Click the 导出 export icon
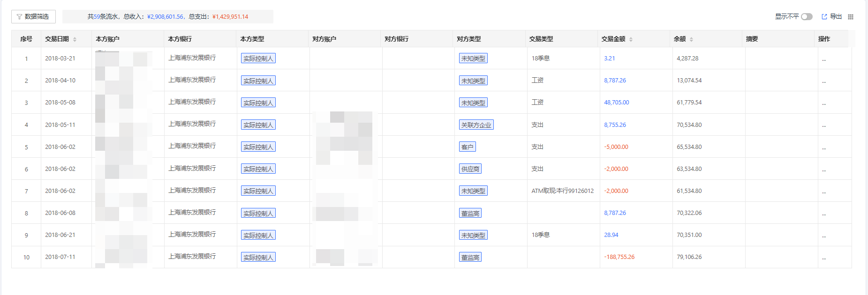868x295 pixels. (x=824, y=17)
